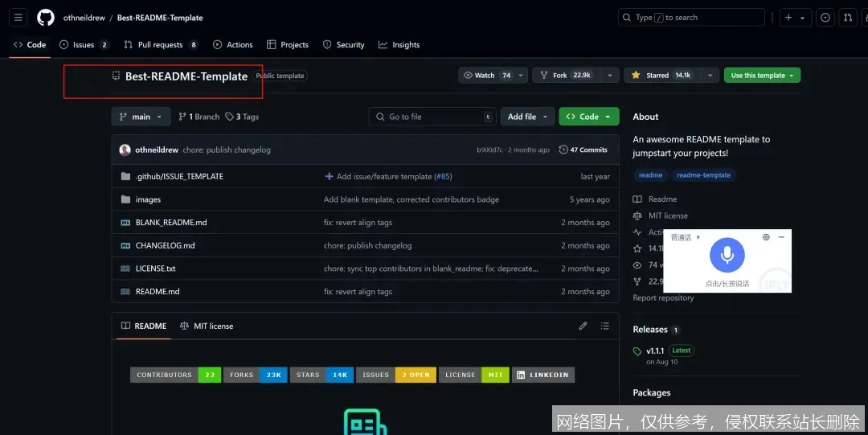Open the Mandarin language selector in voice widget
Viewport: 868px width, 435px height.
[686, 237]
